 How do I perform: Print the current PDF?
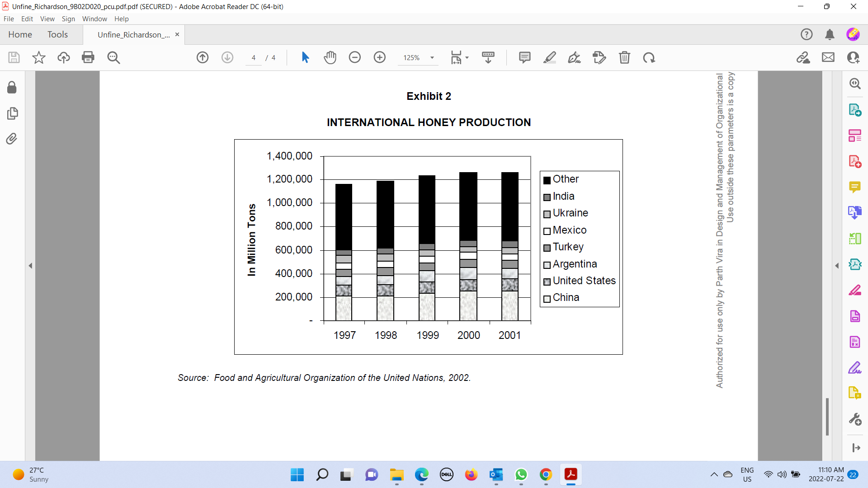[x=88, y=57]
